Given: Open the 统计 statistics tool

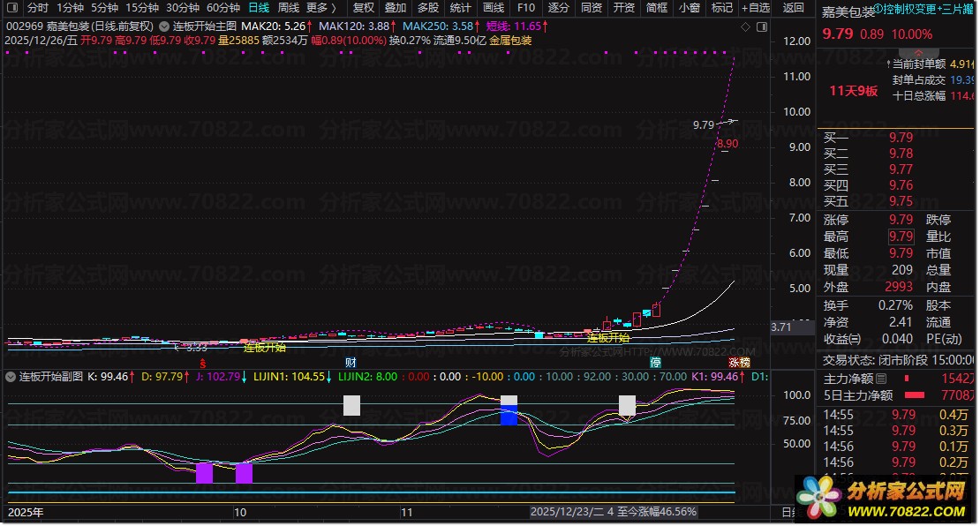Looking at the screenshot, I should pyautogui.click(x=461, y=7).
